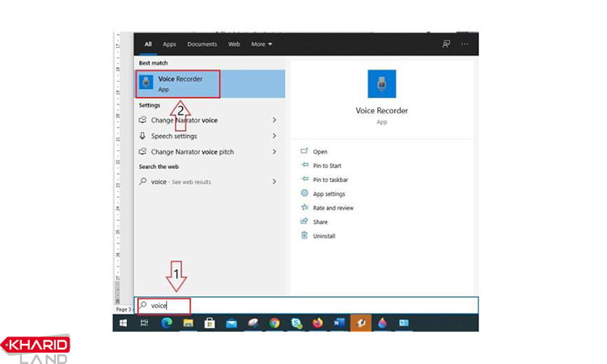
Task: Launch Microsoft Edge from taskbar
Action: [167, 323]
